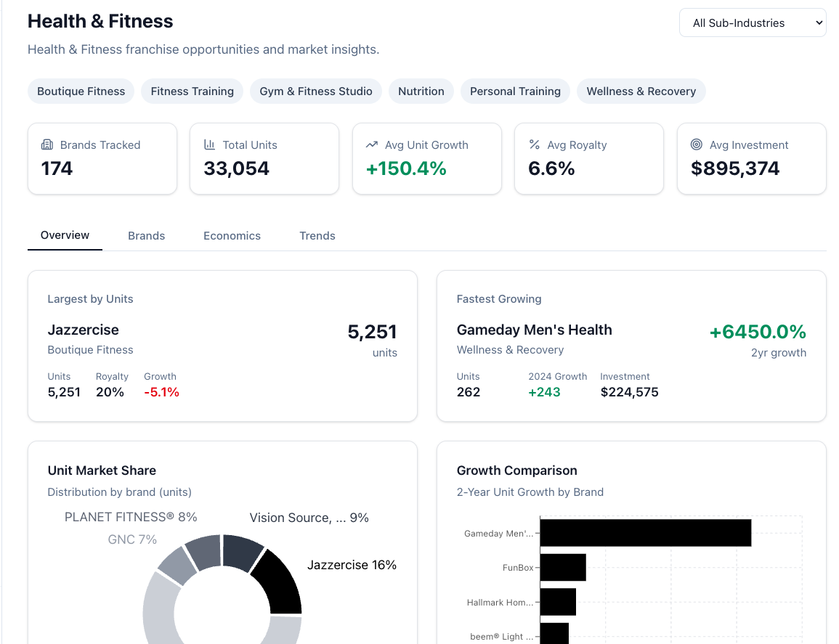Image resolution: width=839 pixels, height=644 pixels.
Task: Filter by Boutique Fitness sub-industry
Action: point(81,91)
